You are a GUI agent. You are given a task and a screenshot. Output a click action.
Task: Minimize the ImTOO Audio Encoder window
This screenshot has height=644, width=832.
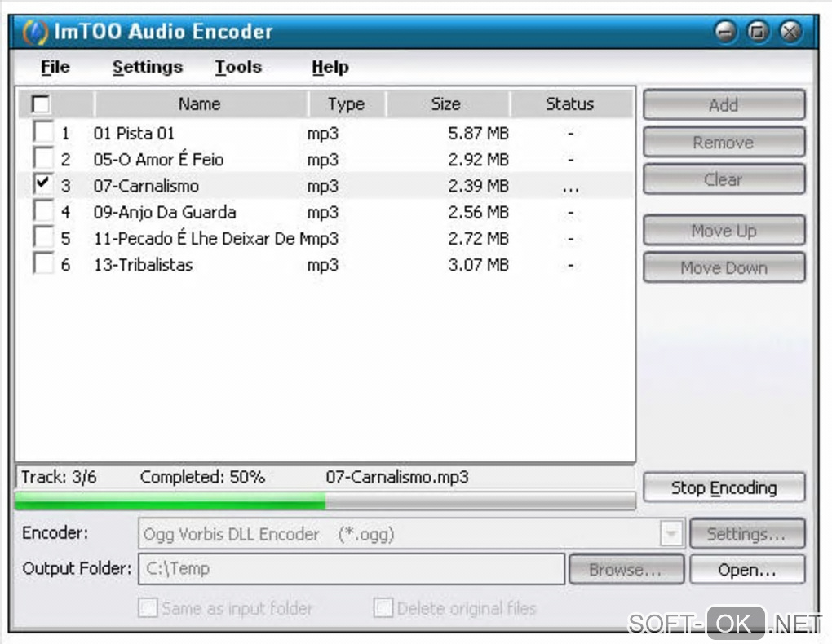pyautogui.click(x=725, y=31)
